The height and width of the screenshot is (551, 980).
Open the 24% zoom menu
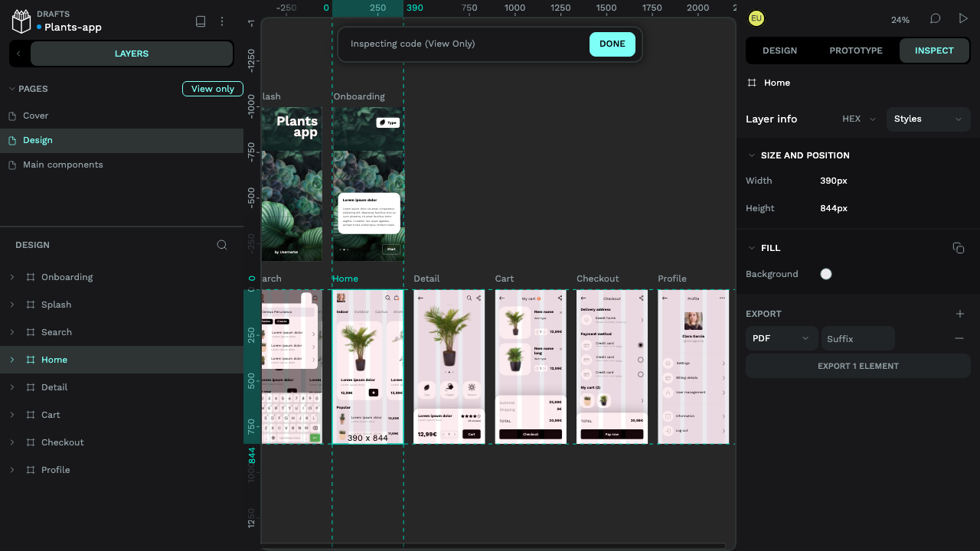coord(900,20)
